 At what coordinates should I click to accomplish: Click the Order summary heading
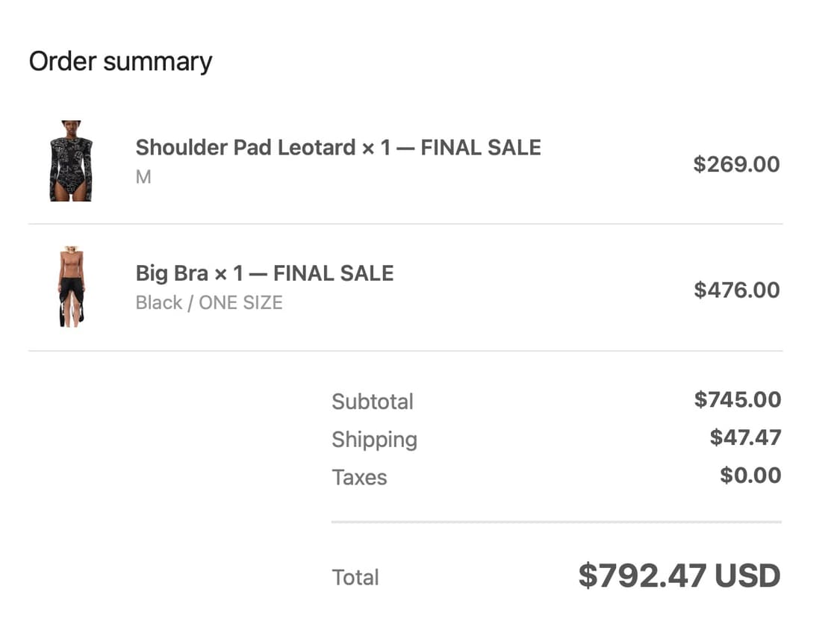coord(120,61)
